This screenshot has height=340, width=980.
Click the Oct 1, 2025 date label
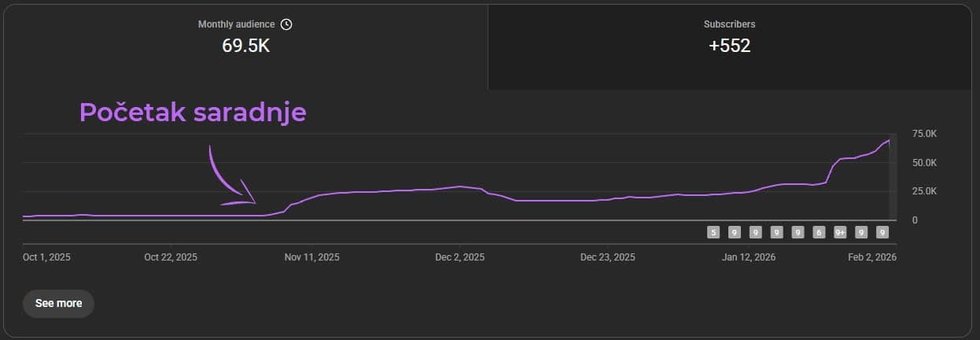click(x=46, y=257)
